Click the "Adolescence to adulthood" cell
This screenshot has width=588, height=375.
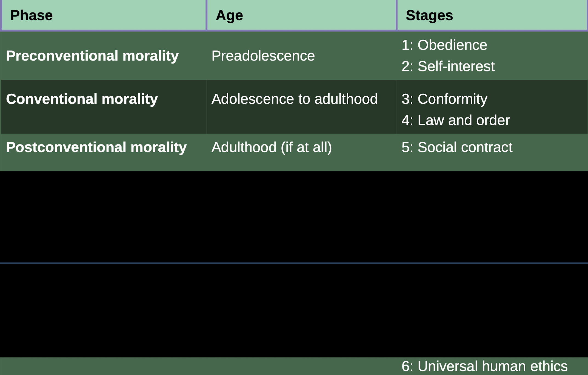tap(294, 99)
